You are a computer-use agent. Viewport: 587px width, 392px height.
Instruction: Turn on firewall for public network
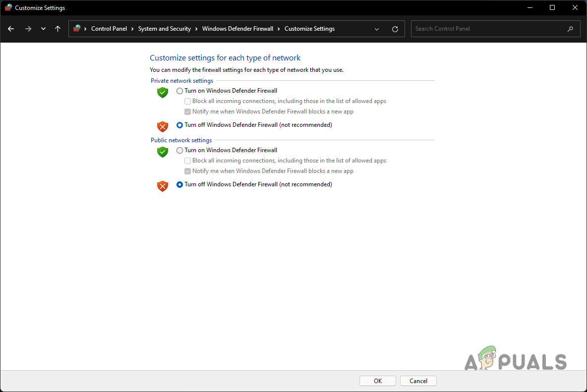click(179, 150)
